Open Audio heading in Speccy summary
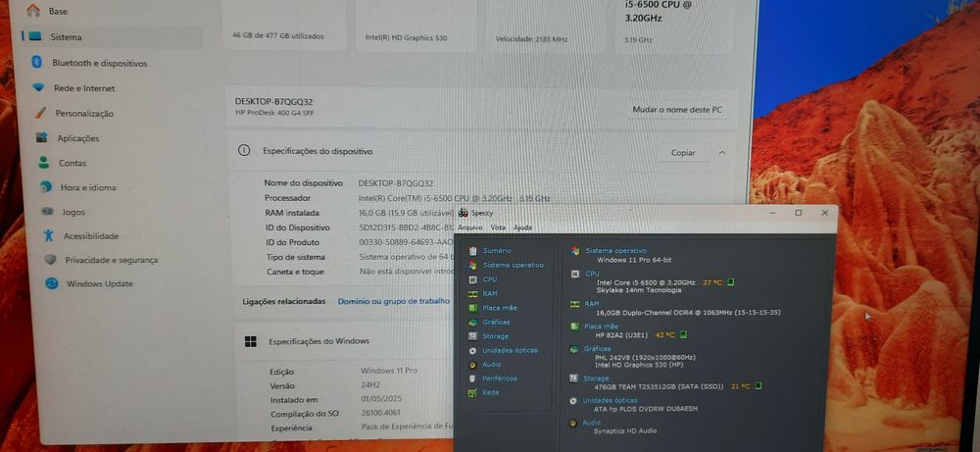 click(591, 423)
